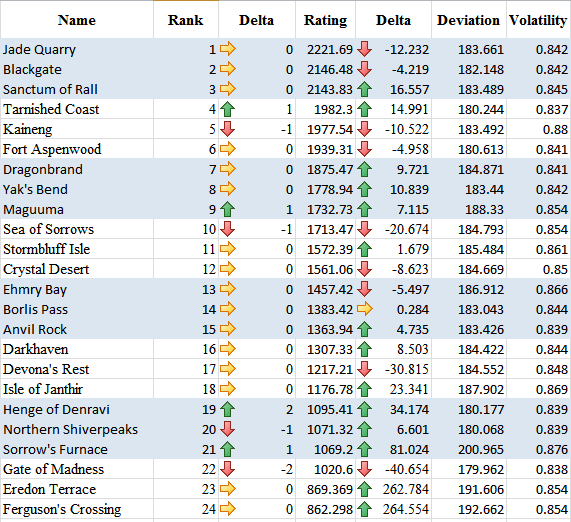The height and width of the screenshot is (522, 571).
Task: Click the red rating arrow for Devona's Rest
Action: coord(365,369)
